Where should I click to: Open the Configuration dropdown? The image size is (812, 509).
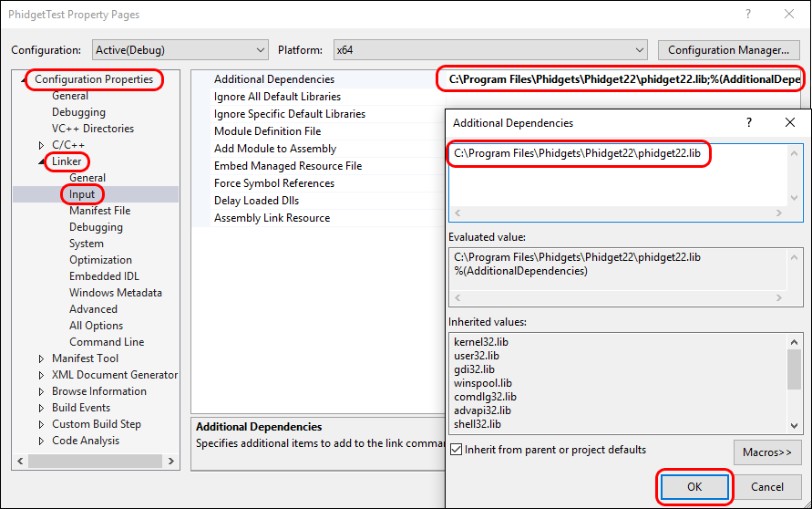click(x=180, y=50)
